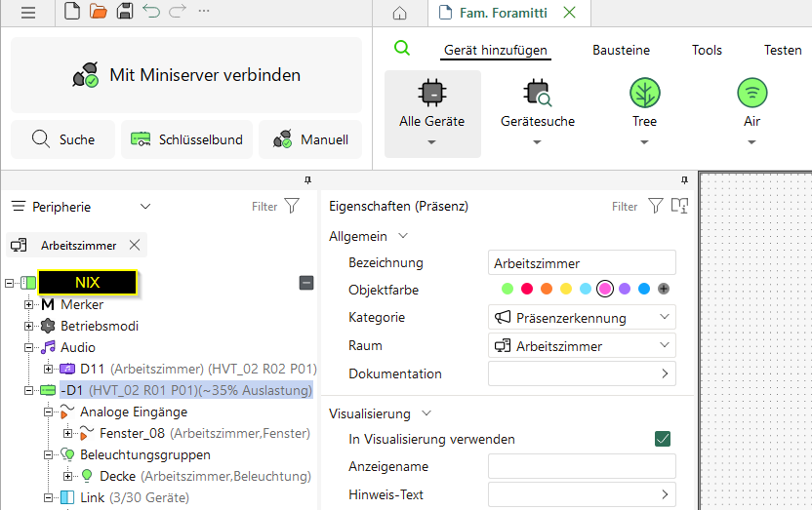Select the Air device icon
The height and width of the screenshot is (510, 812).
(x=751, y=93)
